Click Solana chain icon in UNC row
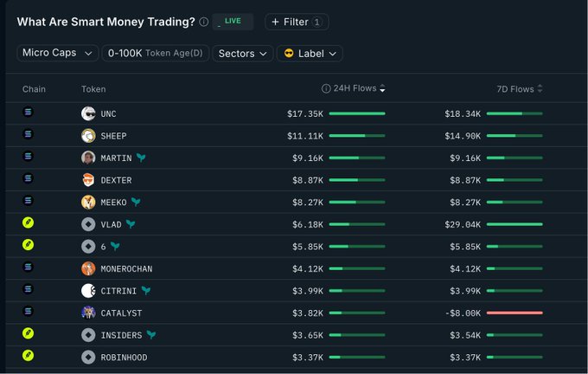 tap(29, 112)
